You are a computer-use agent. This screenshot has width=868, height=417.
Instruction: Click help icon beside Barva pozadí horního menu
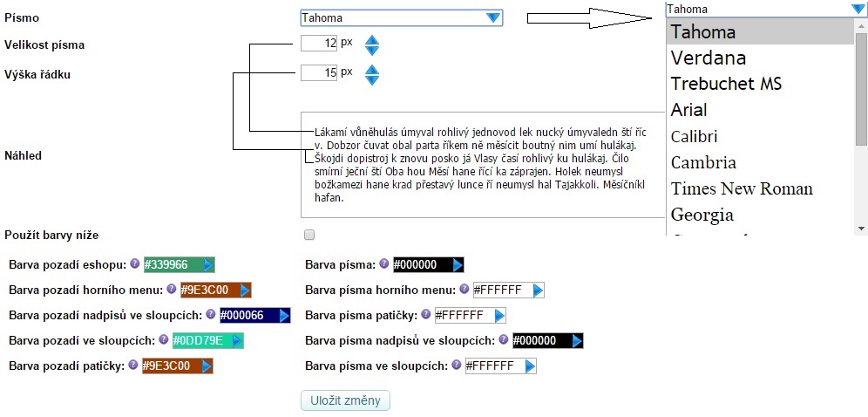tap(172, 289)
